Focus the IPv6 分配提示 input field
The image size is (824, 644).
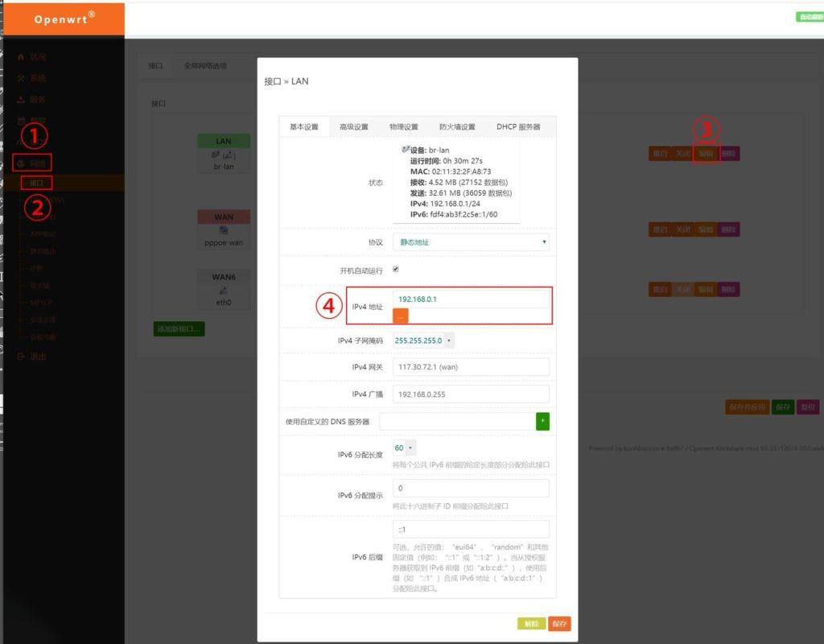(x=471, y=489)
